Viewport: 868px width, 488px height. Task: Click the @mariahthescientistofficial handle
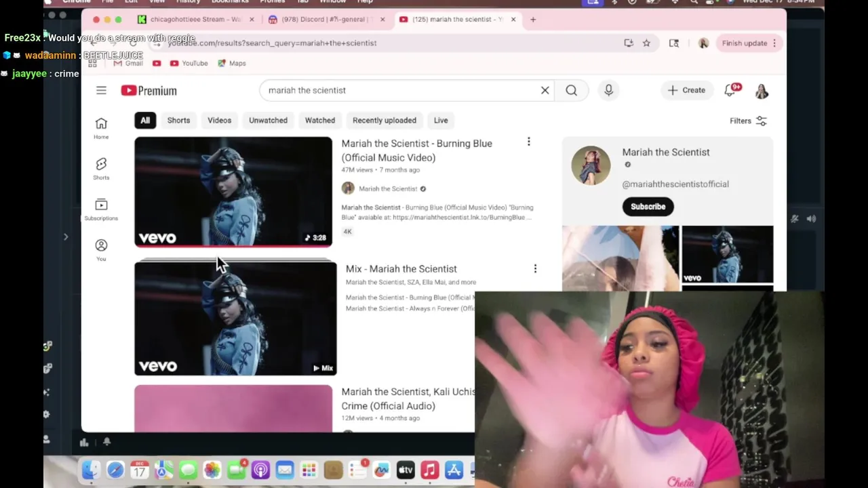point(675,184)
